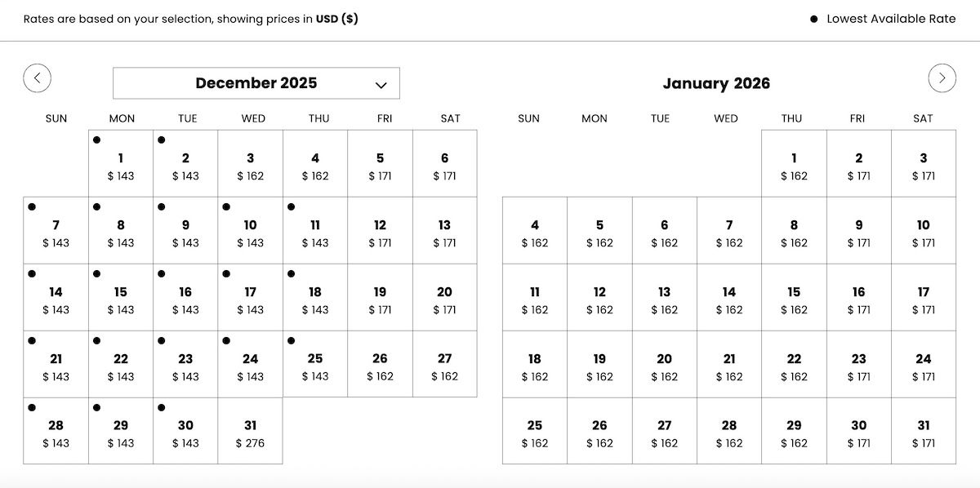Open the December 2025 month dropdown
Screen dimensions: 980x488
pos(256,83)
